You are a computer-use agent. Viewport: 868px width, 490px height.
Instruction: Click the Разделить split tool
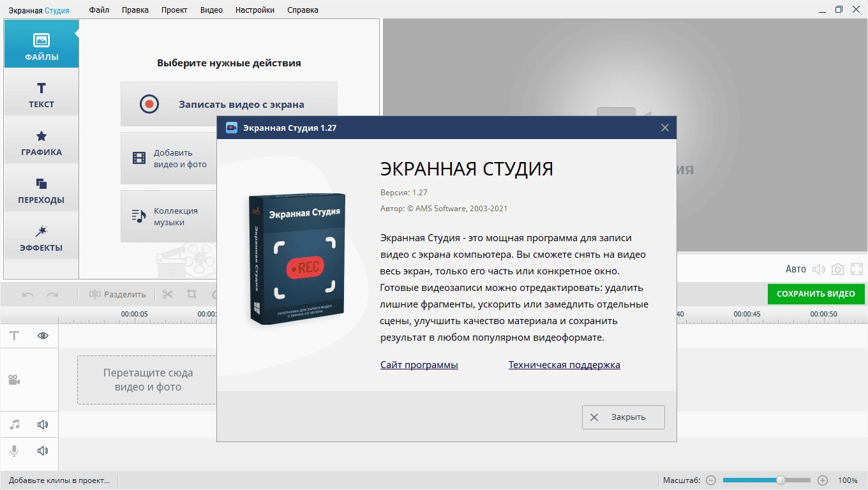pyautogui.click(x=117, y=294)
